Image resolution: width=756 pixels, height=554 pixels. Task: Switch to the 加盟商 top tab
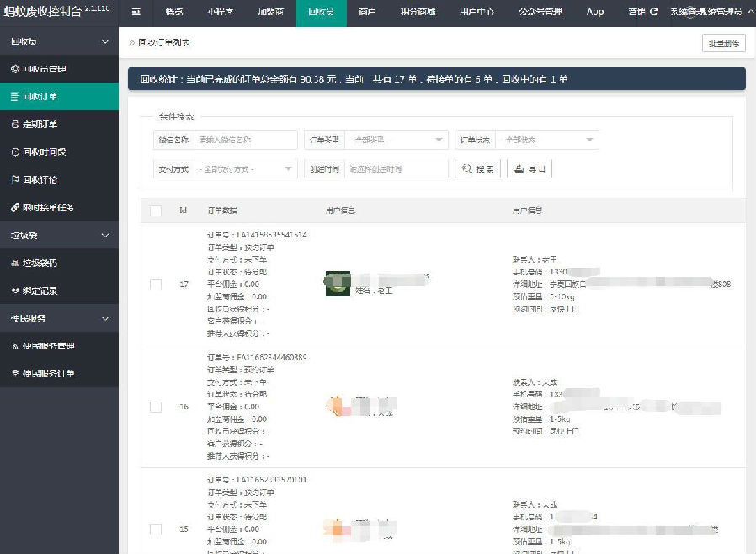click(270, 12)
